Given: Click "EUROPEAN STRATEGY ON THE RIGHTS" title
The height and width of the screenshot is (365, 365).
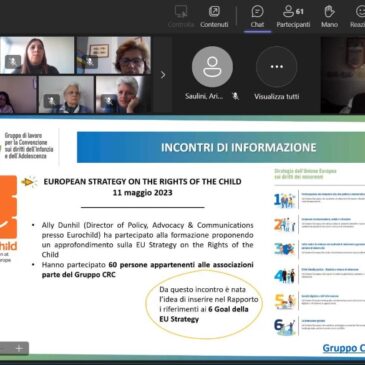Looking at the screenshot, I should [143, 182].
